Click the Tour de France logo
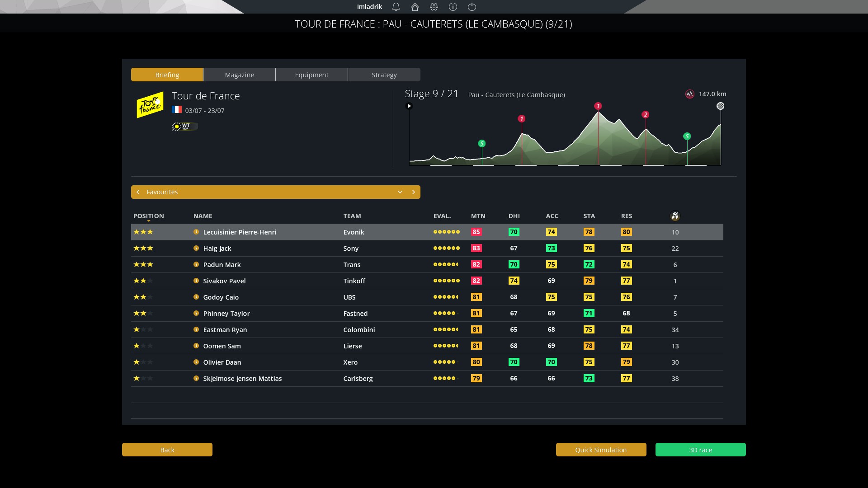The image size is (868, 488). [x=150, y=105]
